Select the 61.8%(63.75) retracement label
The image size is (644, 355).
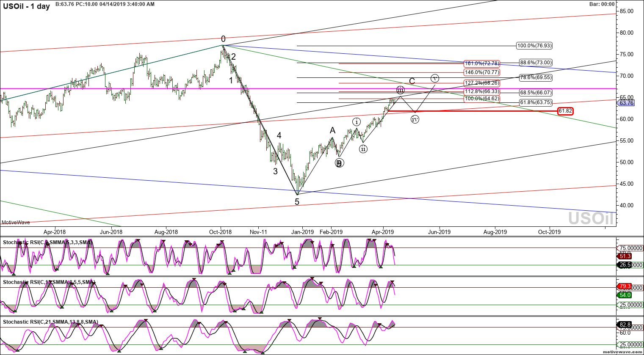[536, 102]
